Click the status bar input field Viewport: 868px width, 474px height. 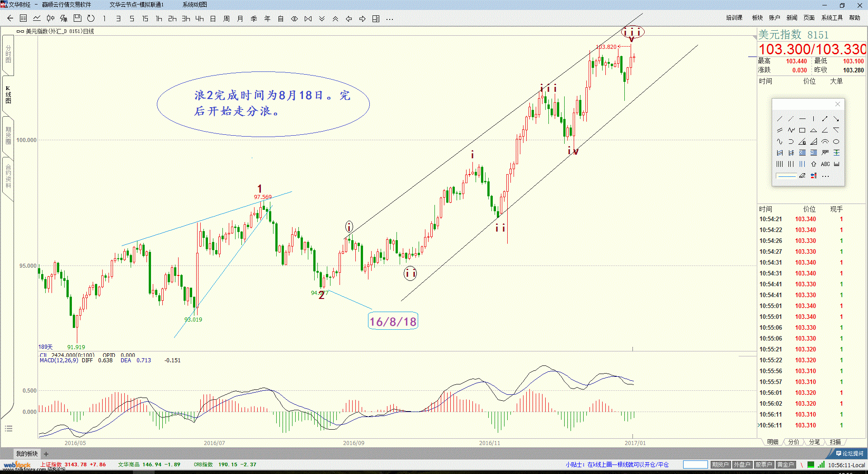tap(695, 465)
